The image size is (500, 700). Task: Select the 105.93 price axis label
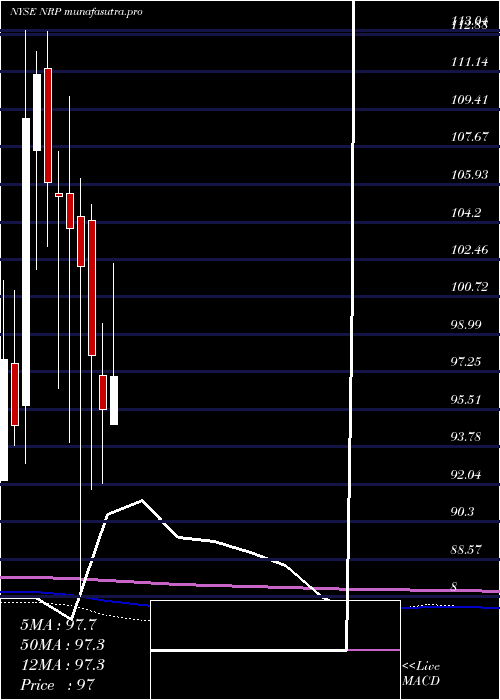point(469,175)
